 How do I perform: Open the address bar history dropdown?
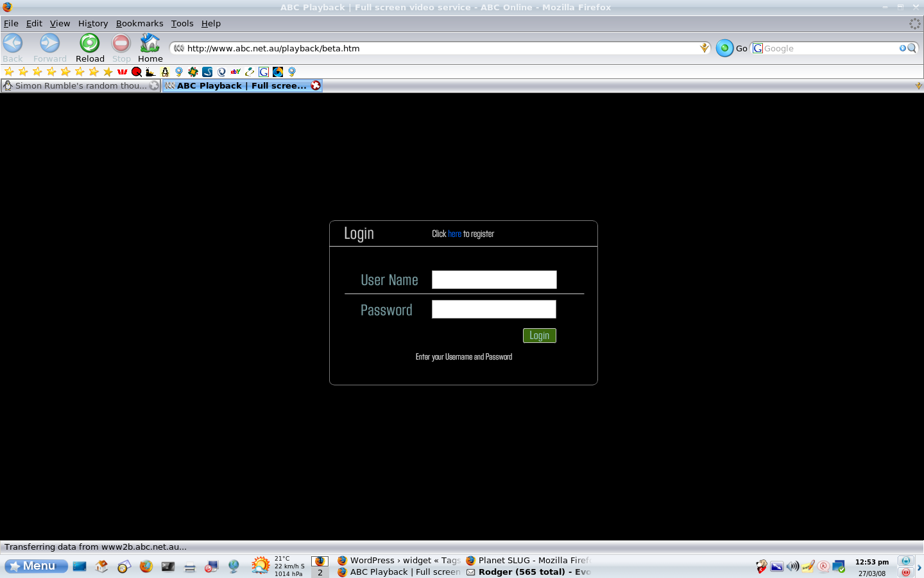tap(705, 48)
